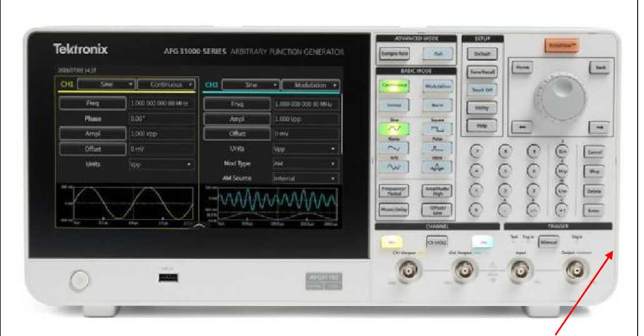
Task: Select Continuous in the Basic Mode section
Action: click(x=393, y=86)
